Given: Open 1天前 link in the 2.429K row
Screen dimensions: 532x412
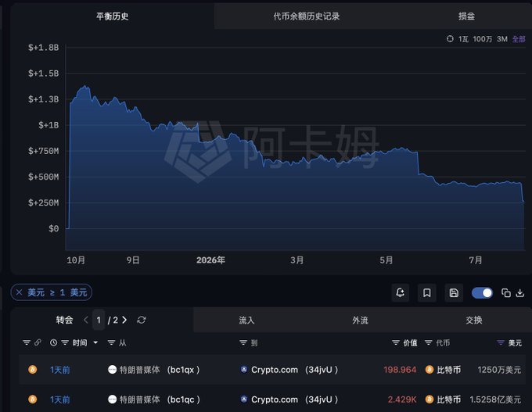Looking at the screenshot, I should click(60, 399).
